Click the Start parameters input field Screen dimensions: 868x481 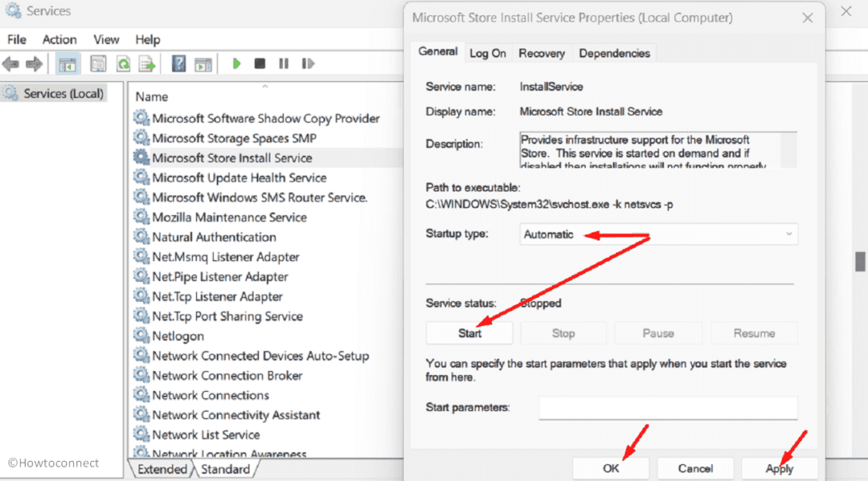[x=668, y=408]
